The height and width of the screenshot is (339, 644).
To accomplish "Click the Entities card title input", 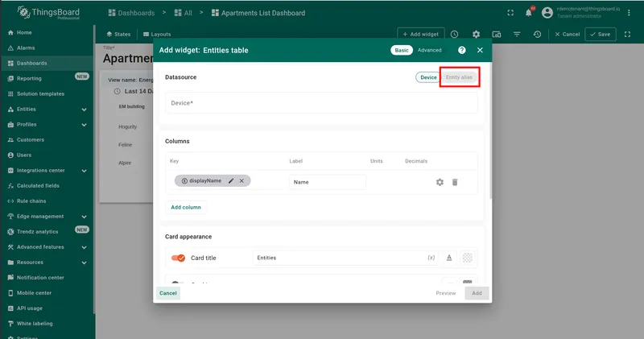I will pos(345,258).
